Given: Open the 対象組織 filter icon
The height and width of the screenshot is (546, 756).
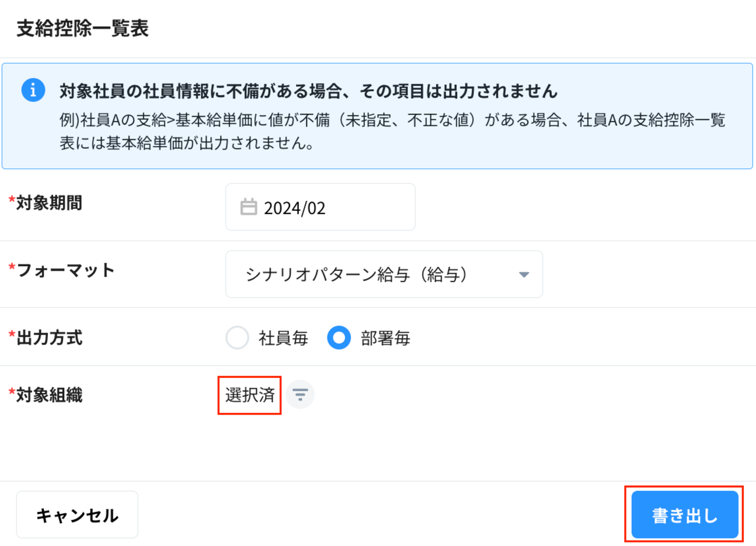Looking at the screenshot, I should click(300, 395).
